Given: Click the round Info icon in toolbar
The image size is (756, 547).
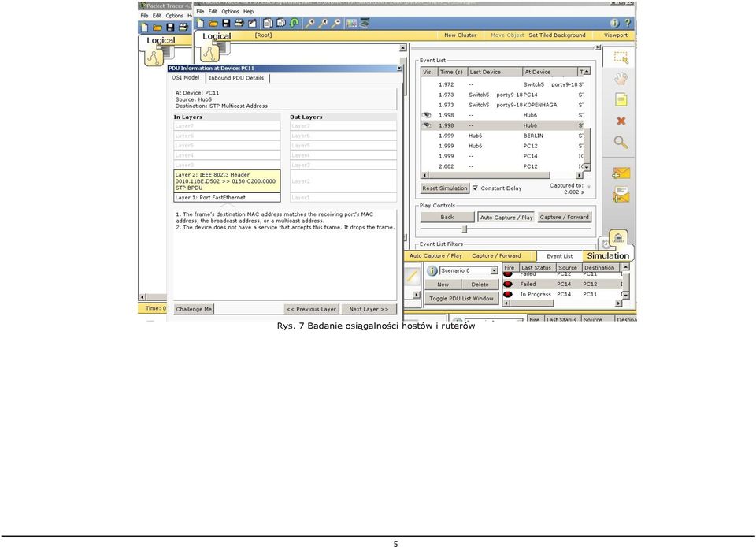Looking at the screenshot, I should click(614, 23).
